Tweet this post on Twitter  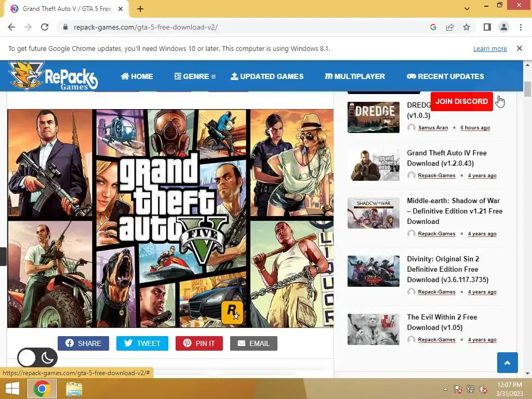click(142, 343)
